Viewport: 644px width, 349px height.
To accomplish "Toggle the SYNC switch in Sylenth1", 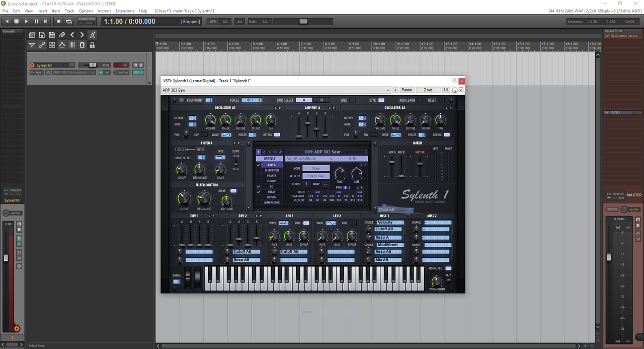I will tap(381, 100).
